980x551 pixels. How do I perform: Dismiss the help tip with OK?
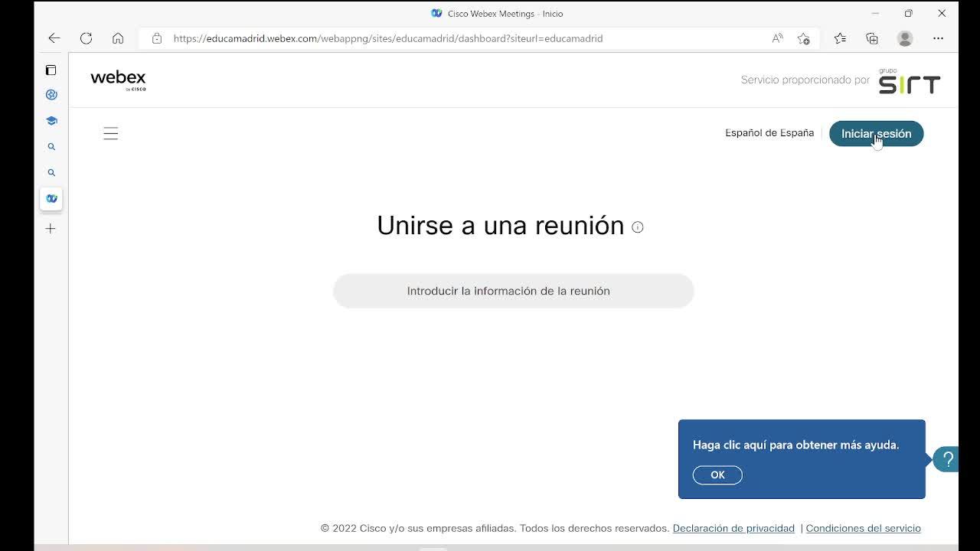[717, 475]
